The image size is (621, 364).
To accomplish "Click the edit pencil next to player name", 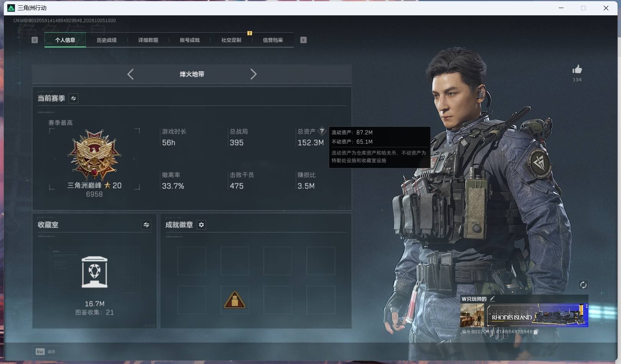I will (x=492, y=299).
